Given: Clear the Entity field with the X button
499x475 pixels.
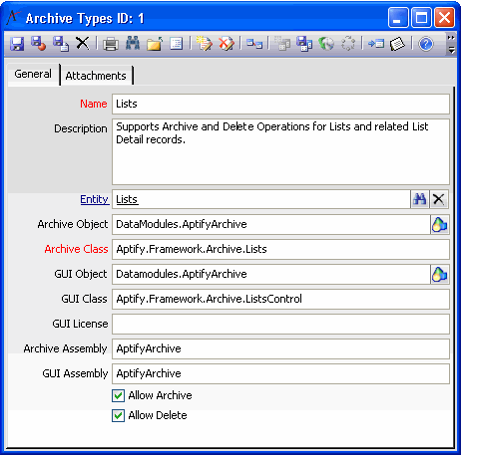Looking at the screenshot, I should coord(439,199).
